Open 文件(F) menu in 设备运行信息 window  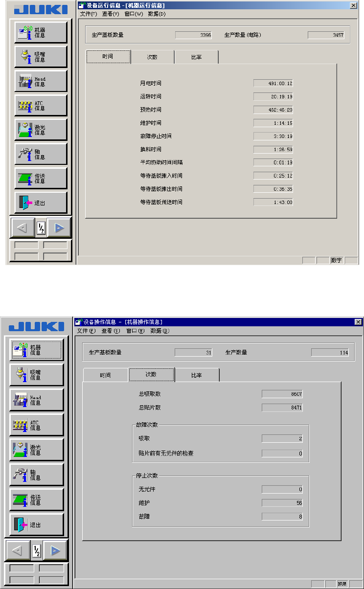89,14
